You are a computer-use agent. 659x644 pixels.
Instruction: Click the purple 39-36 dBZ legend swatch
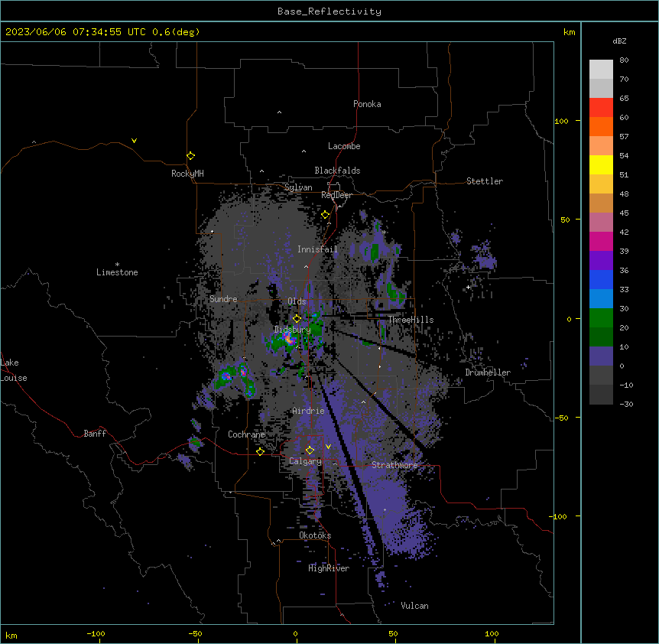pyautogui.click(x=601, y=261)
